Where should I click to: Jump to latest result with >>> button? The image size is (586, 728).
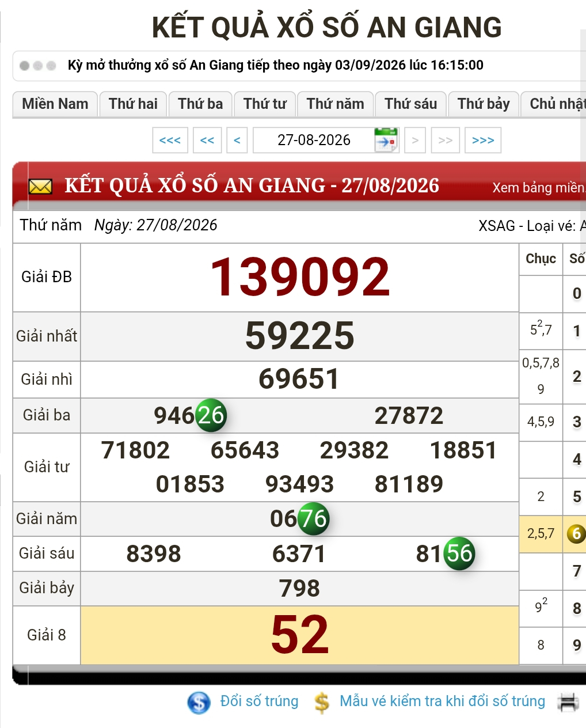point(483,140)
